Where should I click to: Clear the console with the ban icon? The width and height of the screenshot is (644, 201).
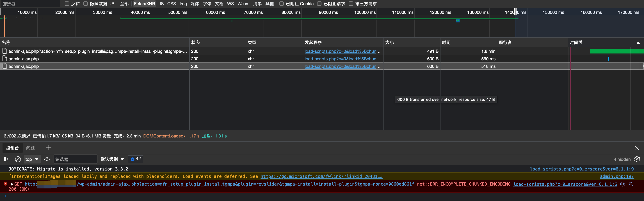pos(18,159)
